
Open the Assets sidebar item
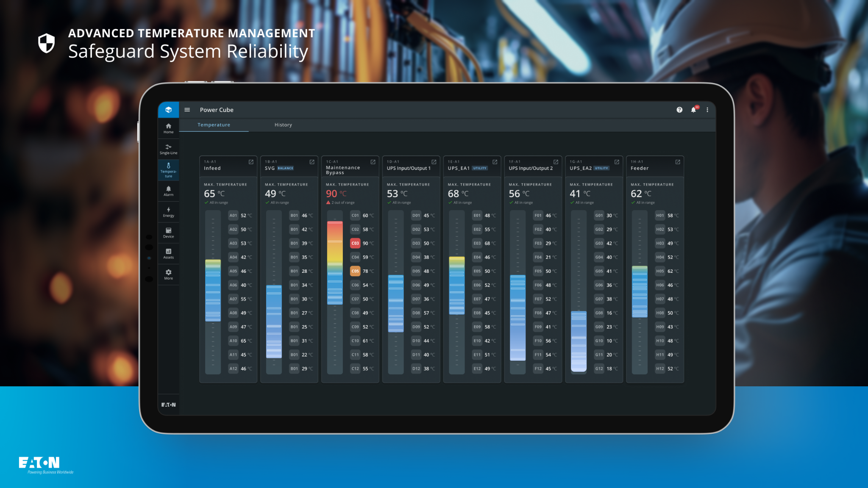tap(168, 253)
